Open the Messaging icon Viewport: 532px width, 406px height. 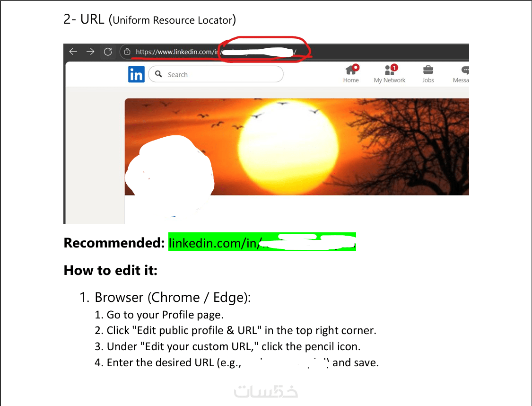465,70
